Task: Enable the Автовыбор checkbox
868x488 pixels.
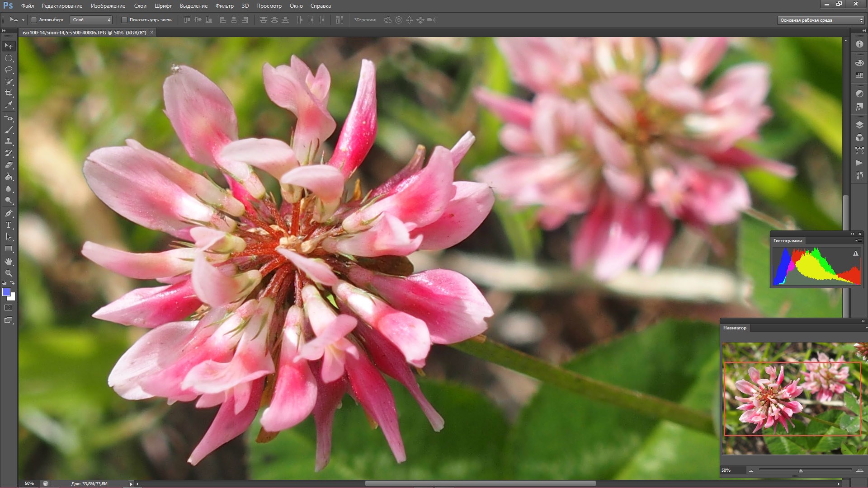Action: 34,20
